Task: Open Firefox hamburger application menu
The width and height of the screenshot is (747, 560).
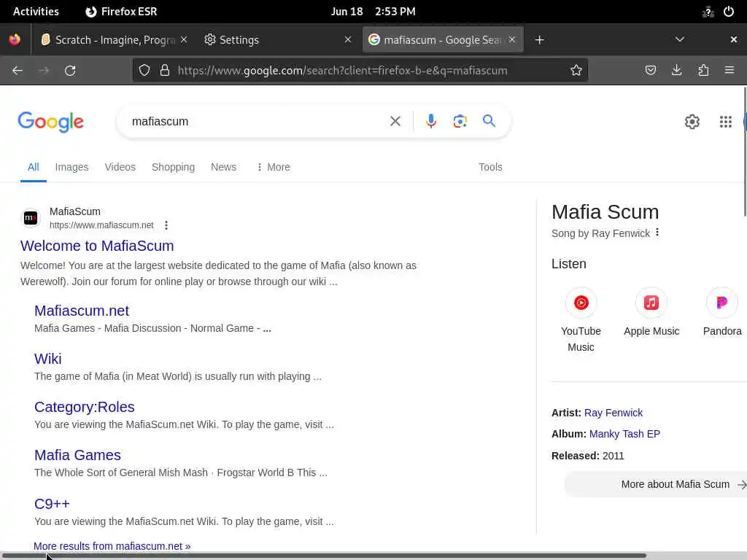Action: [x=729, y=71]
